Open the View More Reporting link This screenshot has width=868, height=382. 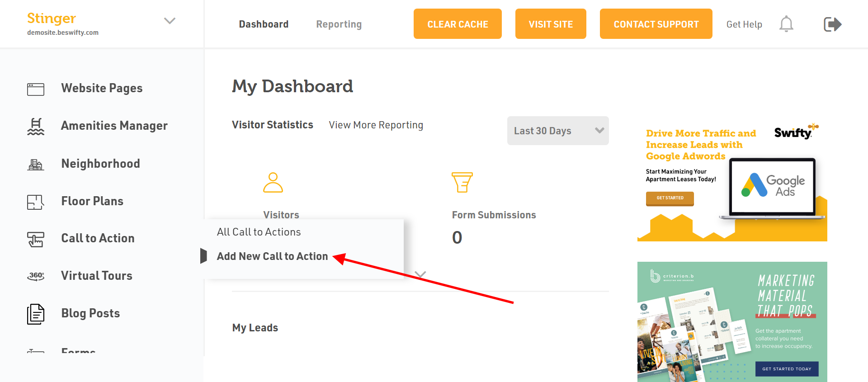(376, 125)
